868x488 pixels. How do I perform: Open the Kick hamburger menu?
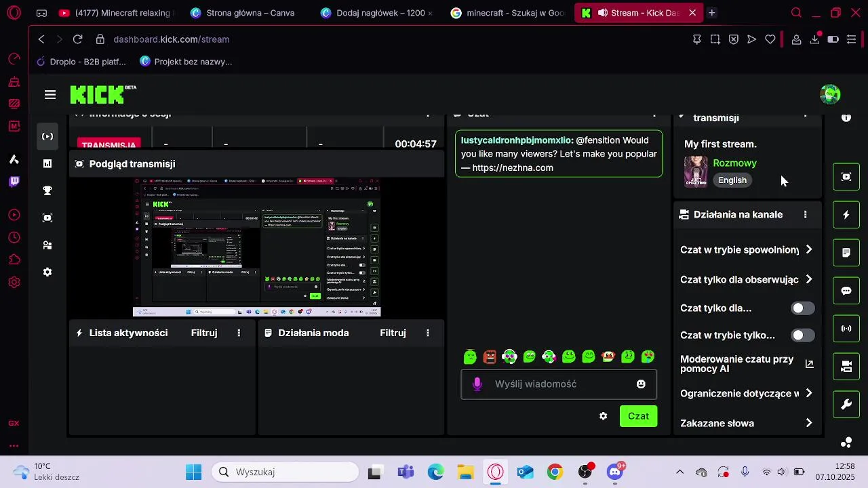point(50,95)
